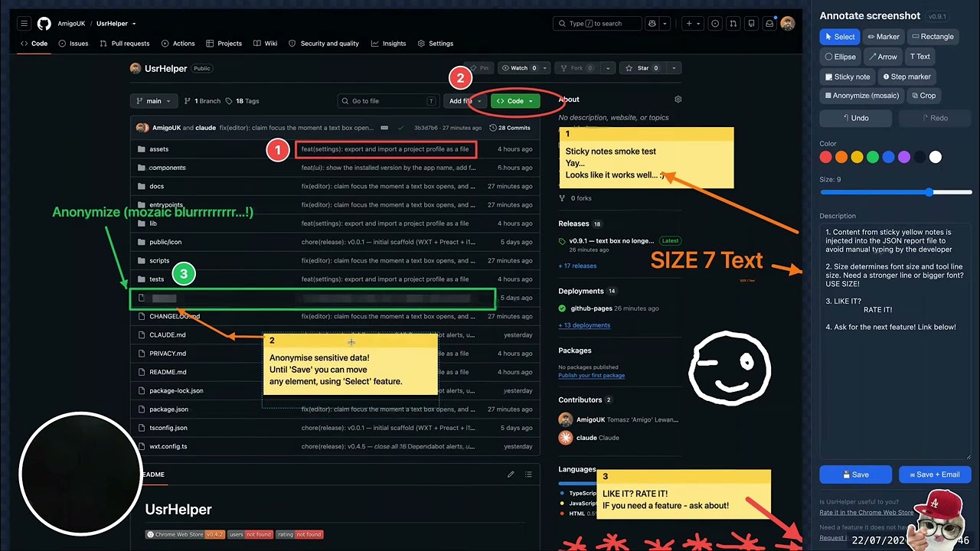Toggle the Star button for the repository

click(643, 68)
